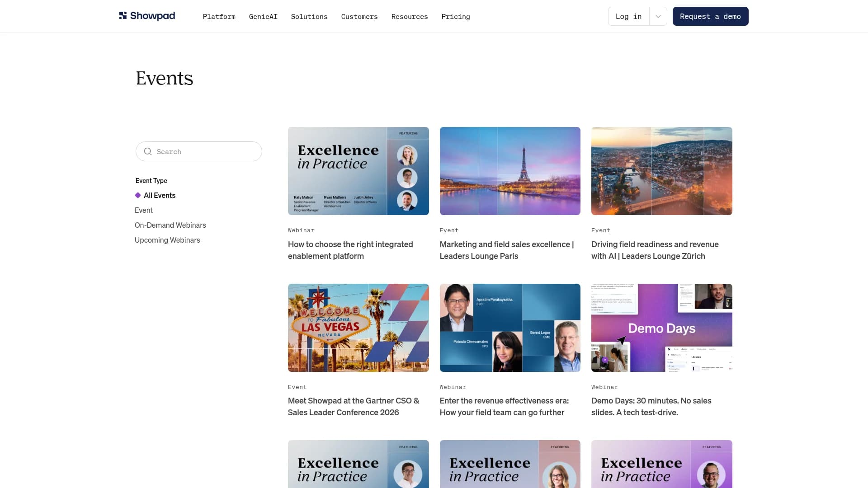Expand the Log in dropdown arrow

pyautogui.click(x=658, y=16)
